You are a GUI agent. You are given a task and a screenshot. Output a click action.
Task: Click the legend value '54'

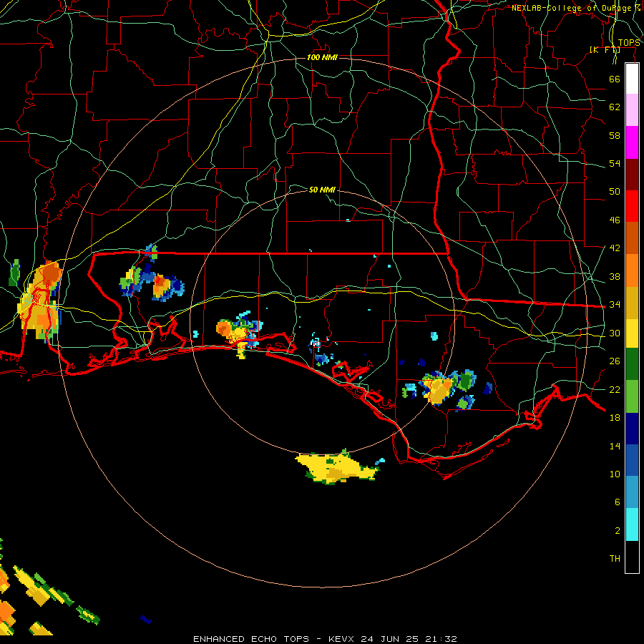pos(615,163)
